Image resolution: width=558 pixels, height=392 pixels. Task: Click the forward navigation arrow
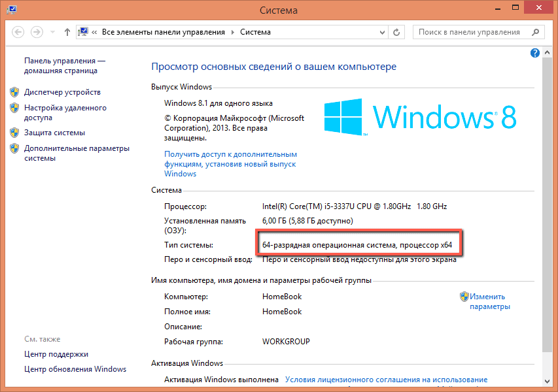pos(37,32)
